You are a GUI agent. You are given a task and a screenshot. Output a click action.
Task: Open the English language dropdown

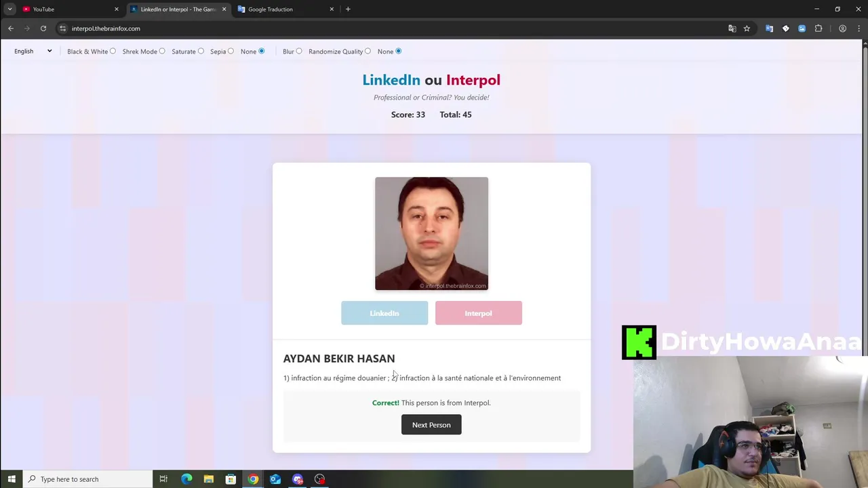coord(33,52)
